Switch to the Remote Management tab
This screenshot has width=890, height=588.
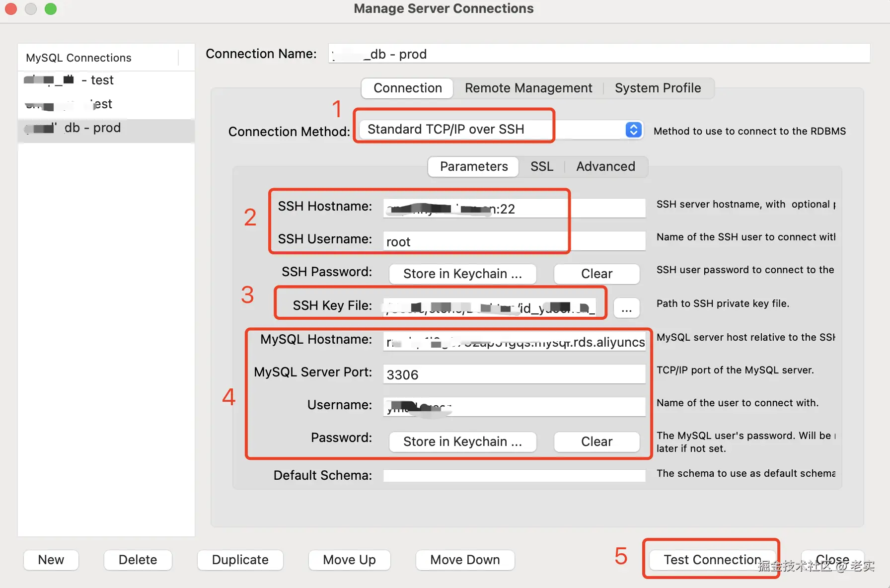[528, 88]
